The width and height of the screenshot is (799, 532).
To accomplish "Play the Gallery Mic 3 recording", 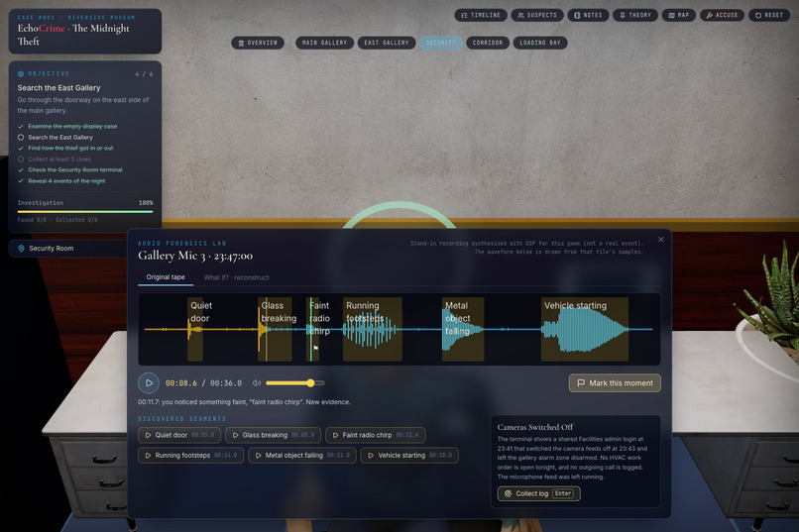I will (x=149, y=382).
